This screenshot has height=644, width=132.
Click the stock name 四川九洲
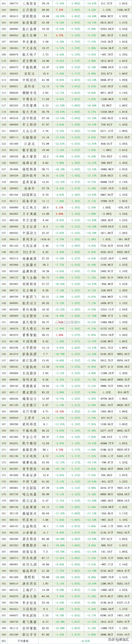pyautogui.click(x=29, y=565)
